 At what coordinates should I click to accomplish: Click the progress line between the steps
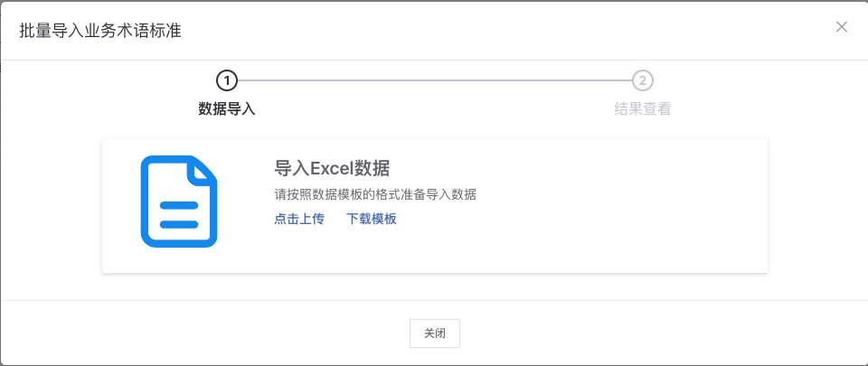[x=435, y=80]
